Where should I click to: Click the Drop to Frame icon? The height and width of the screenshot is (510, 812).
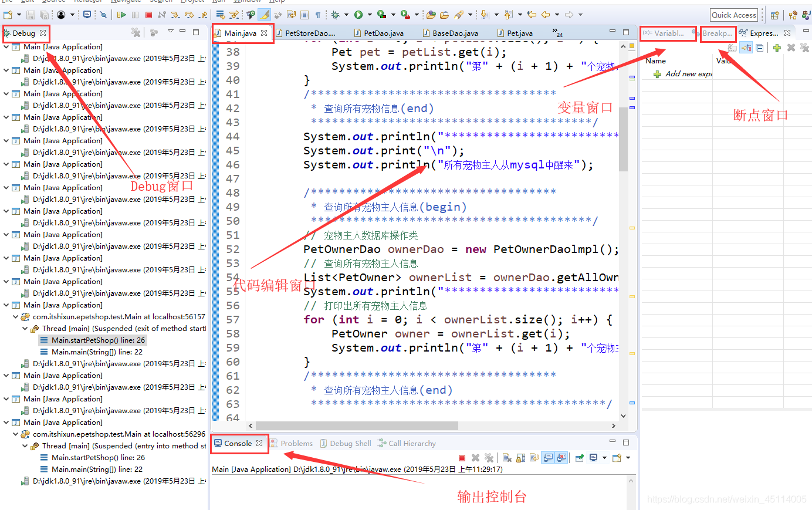tap(221, 15)
